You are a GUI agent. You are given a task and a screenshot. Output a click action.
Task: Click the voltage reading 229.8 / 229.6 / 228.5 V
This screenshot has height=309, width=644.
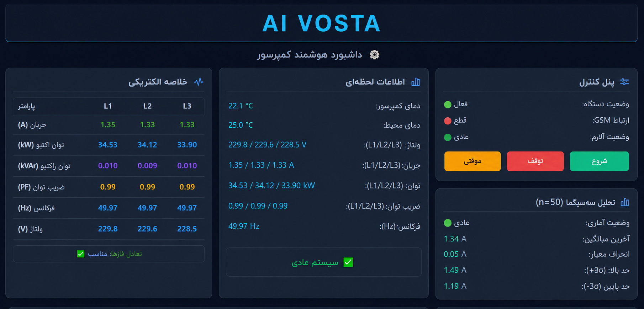pyautogui.click(x=267, y=145)
